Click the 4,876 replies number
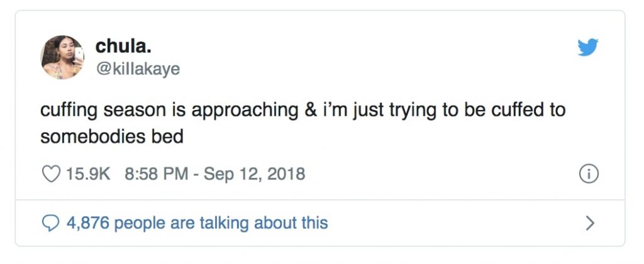Screen dimensions: 644x264 (89, 223)
